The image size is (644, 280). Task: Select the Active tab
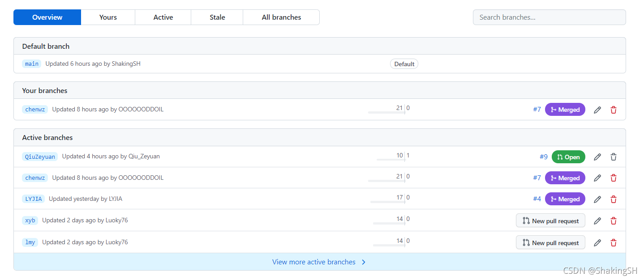(163, 17)
